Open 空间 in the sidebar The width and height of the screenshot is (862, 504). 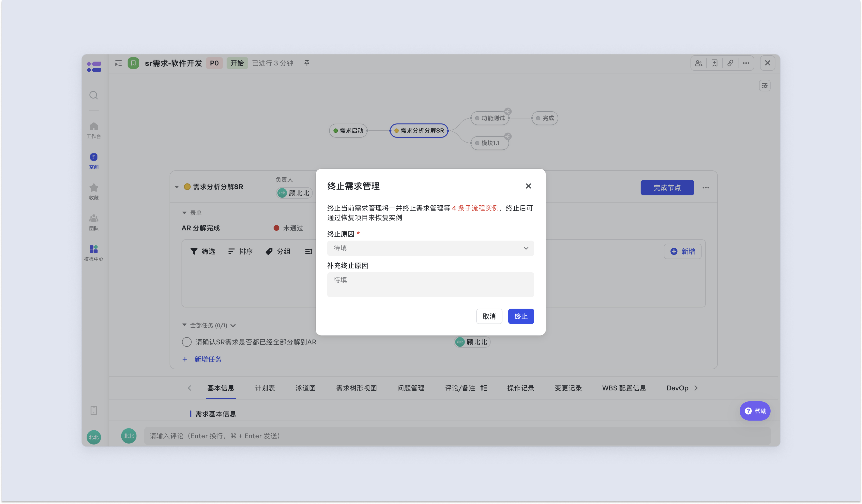point(94,161)
